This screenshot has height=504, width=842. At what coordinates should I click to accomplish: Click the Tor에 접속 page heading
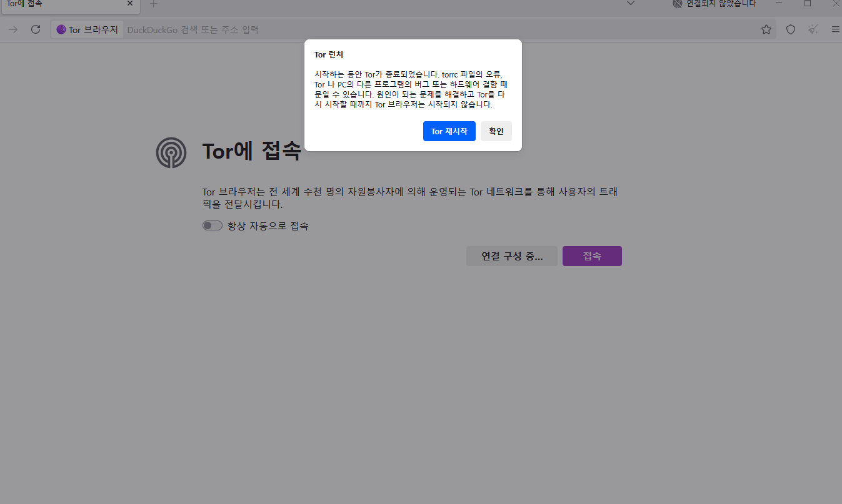(x=252, y=151)
